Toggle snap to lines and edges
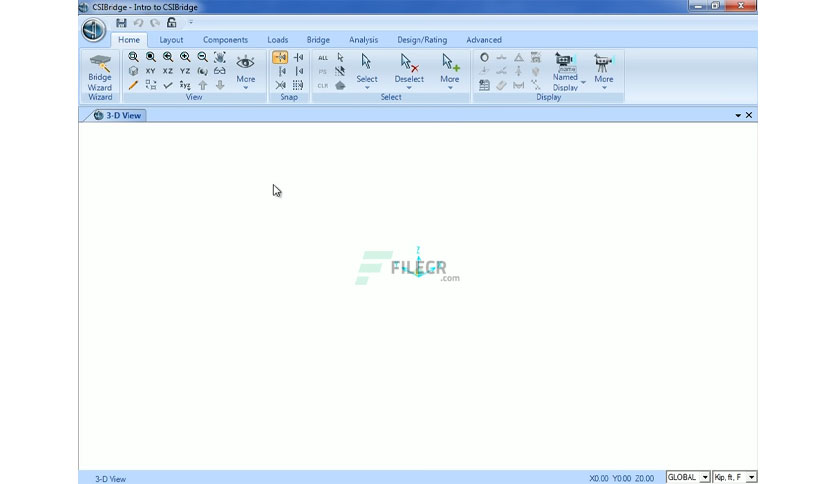The height and width of the screenshot is (484, 836). (299, 71)
